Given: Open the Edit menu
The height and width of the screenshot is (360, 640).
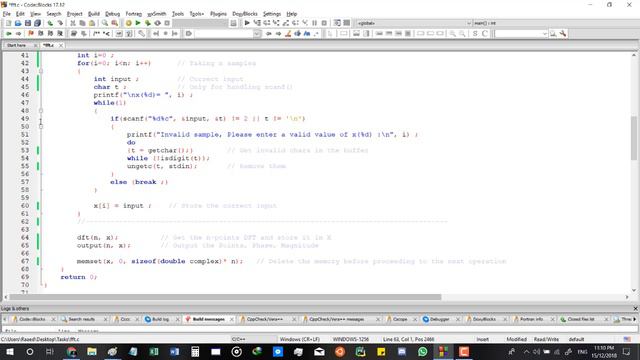Looking at the screenshot, I should tap(20, 14).
